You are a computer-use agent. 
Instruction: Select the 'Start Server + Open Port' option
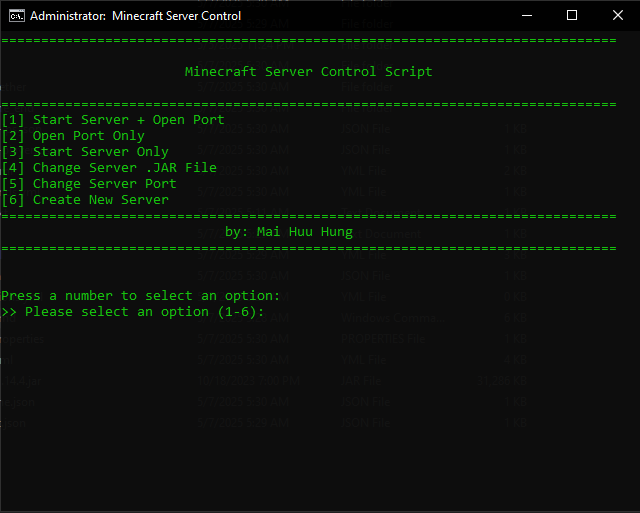(x=112, y=120)
